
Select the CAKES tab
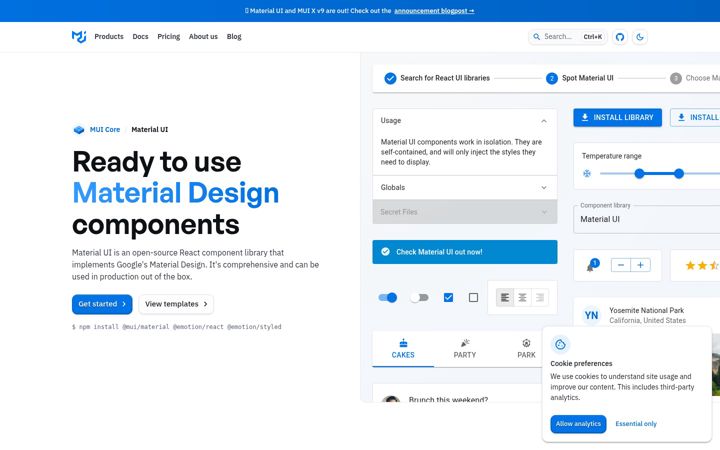[x=403, y=349]
